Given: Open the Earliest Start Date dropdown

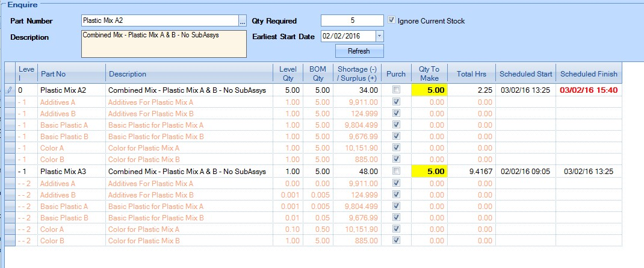Looking at the screenshot, I should [x=379, y=36].
